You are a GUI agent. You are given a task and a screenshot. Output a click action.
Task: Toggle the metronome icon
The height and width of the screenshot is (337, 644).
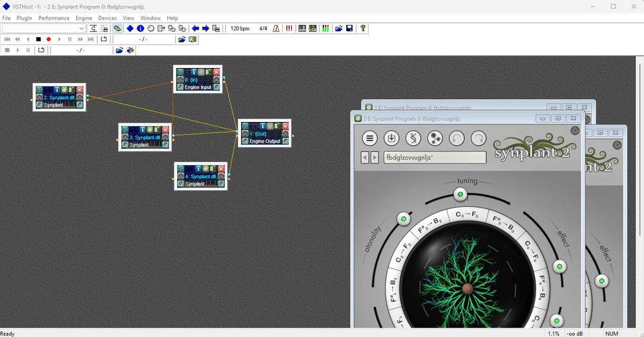pyautogui.click(x=276, y=28)
